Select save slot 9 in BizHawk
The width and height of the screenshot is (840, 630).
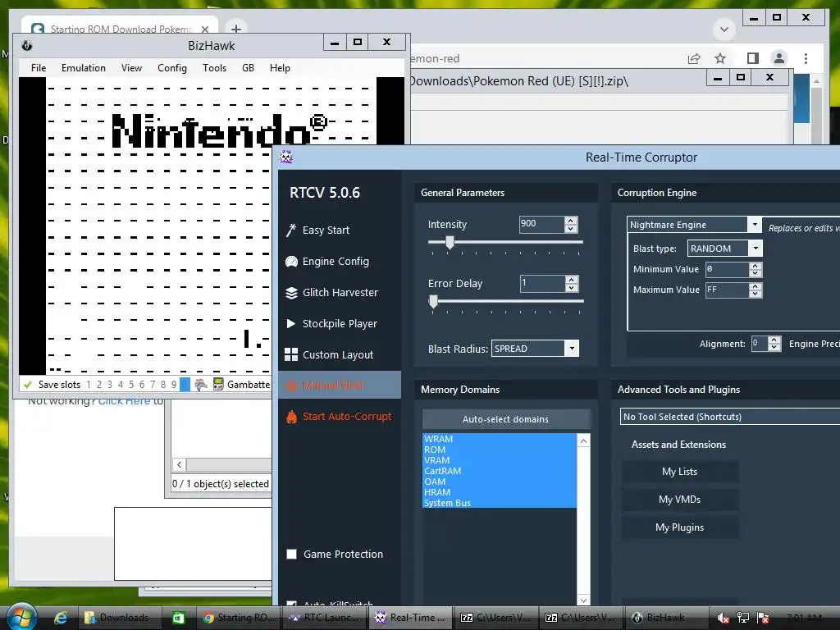coord(174,384)
